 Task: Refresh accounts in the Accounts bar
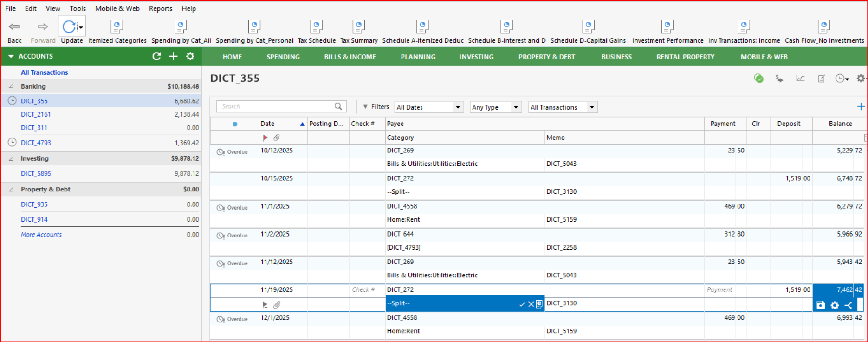(156, 56)
